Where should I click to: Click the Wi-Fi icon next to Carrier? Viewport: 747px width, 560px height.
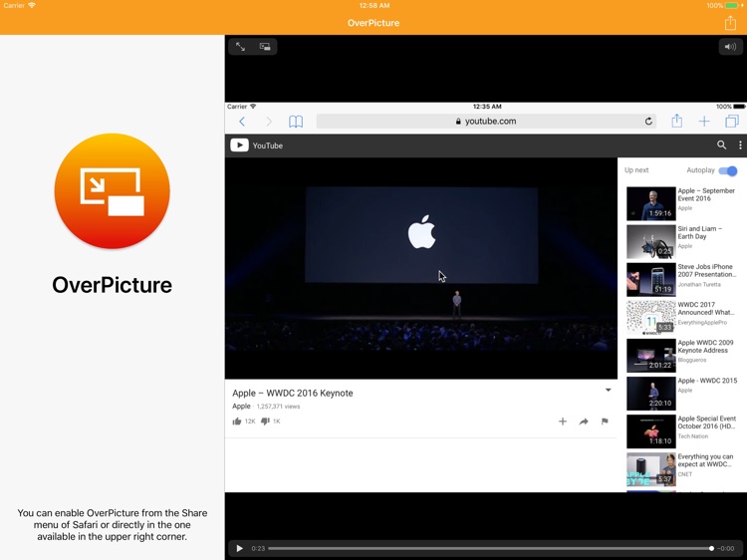click(x=32, y=5)
